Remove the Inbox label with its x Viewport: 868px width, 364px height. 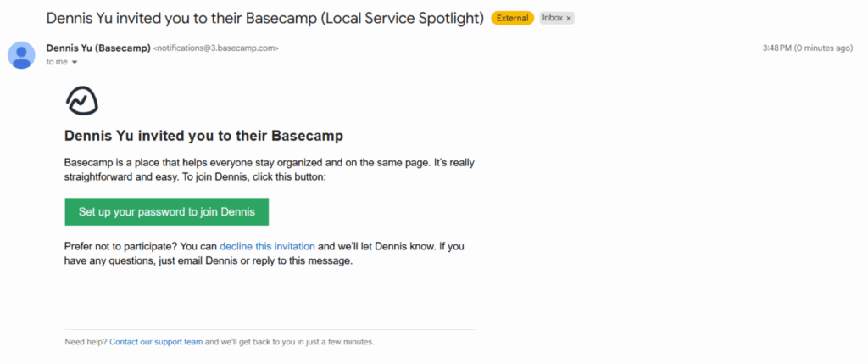[x=569, y=18]
